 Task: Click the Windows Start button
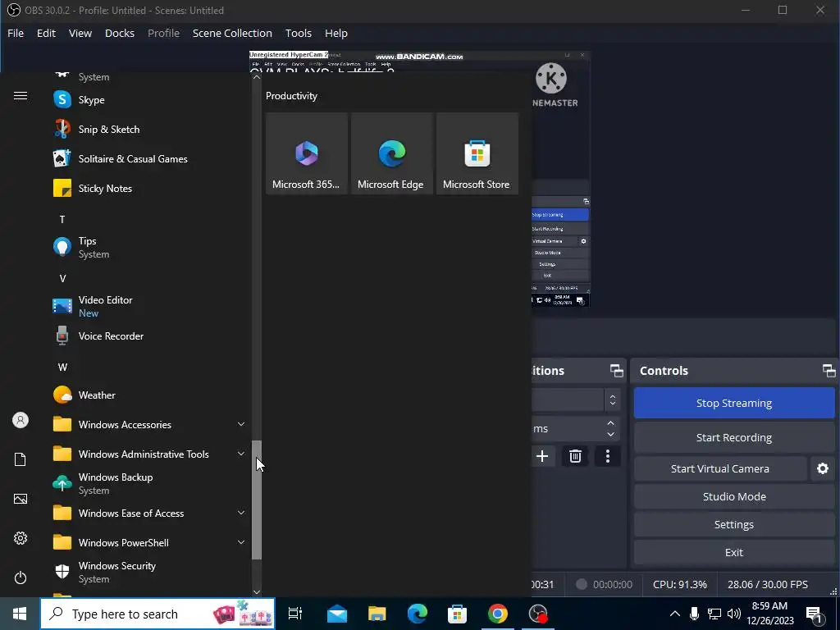20,614
